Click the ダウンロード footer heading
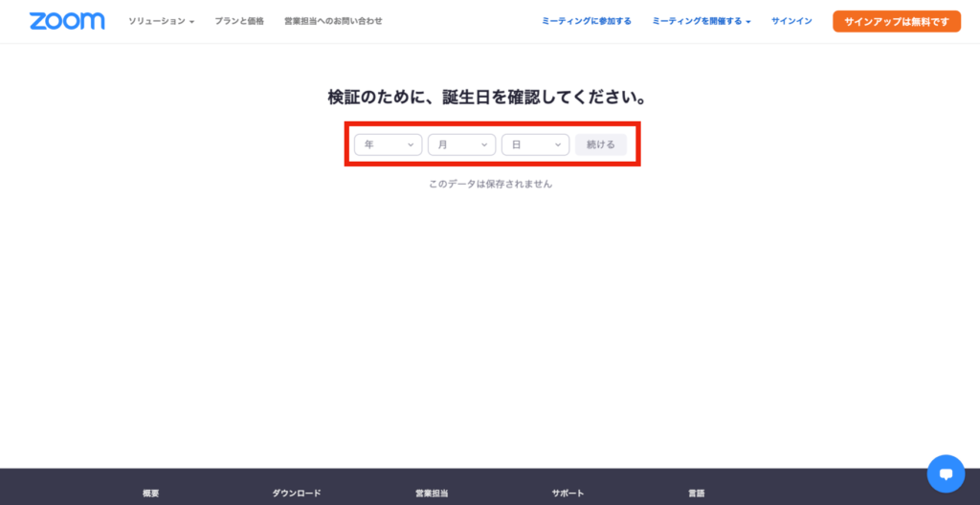 click(297, 494)
